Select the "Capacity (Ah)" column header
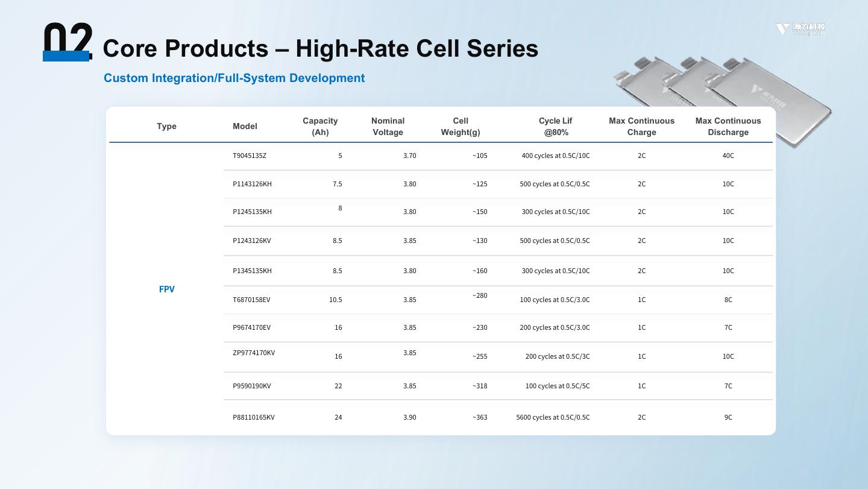The height and width of the screenshot is (489, 868). tap(320, 126)
